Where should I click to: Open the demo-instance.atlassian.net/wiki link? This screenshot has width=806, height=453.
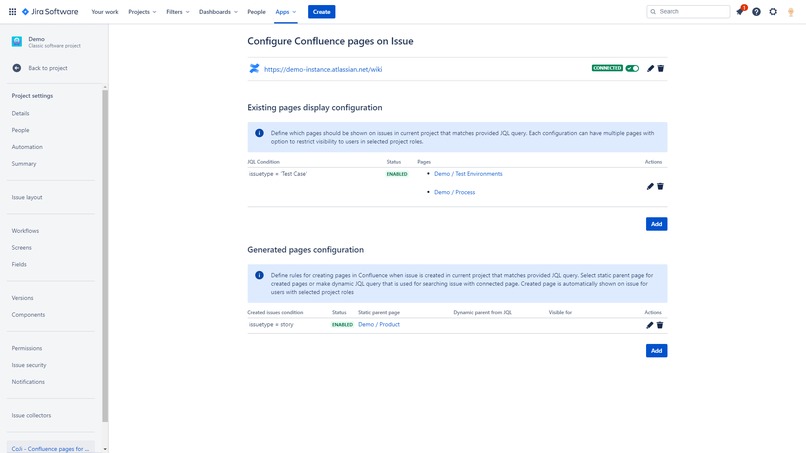pos(323,69)
